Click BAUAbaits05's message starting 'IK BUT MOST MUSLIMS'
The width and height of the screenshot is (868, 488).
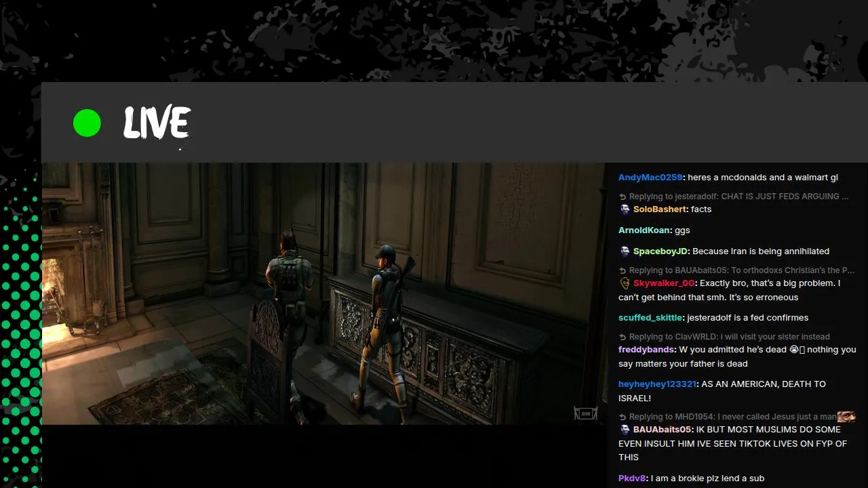[x=733, y=443]
